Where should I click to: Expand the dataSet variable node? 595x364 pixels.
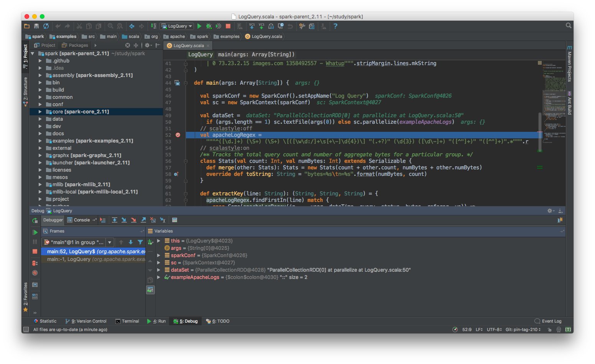click(159, 270)
